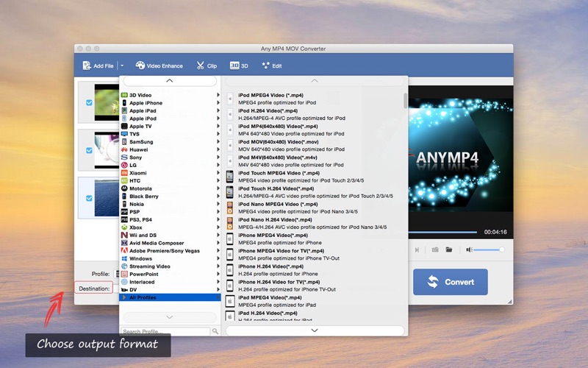This screenshot has height=368, width=588.
Task: Pick iPod Touch MPEG4 Video format
Action: click(279, 173)
